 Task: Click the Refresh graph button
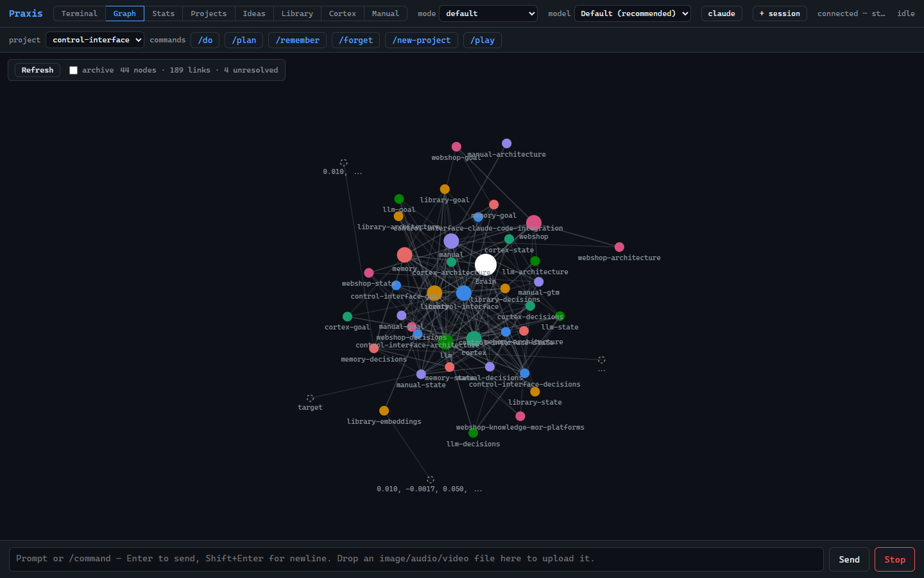tap(38, 70)
